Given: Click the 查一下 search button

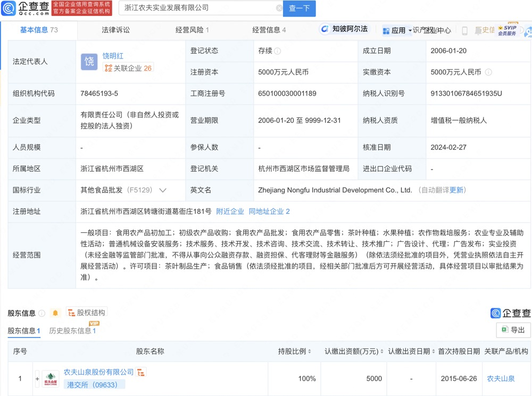Looking at the screenshot, I should [x=298, y=9].
